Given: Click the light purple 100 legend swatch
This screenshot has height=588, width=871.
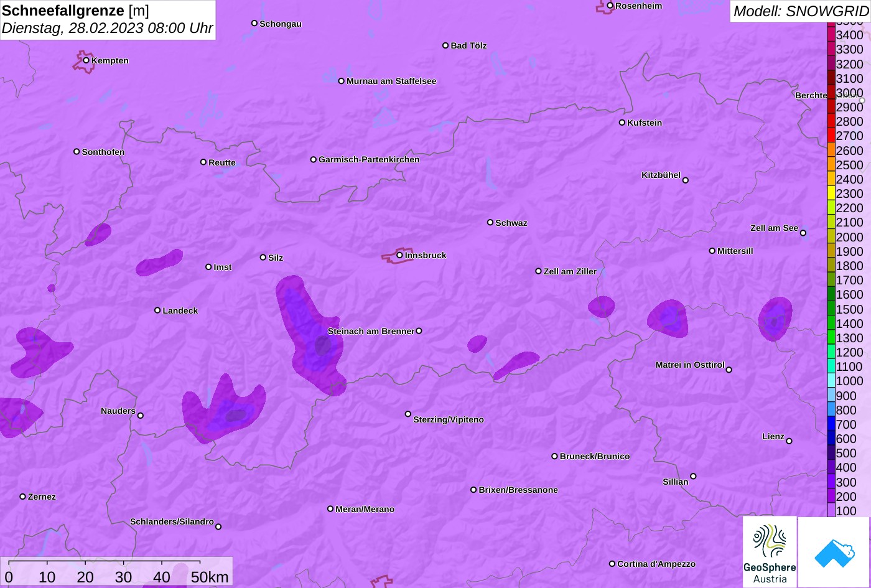Looking at the screenshot, I should tap(831, 511).
